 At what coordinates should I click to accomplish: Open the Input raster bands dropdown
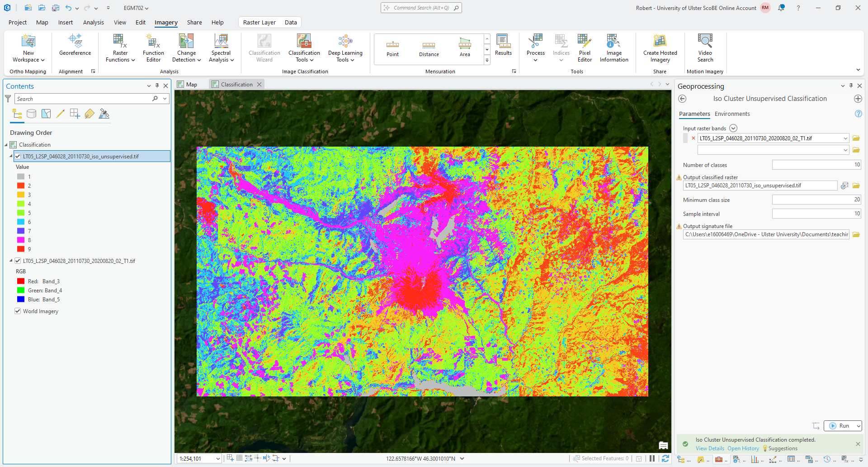pyautogui.click(x=845, y=138)
